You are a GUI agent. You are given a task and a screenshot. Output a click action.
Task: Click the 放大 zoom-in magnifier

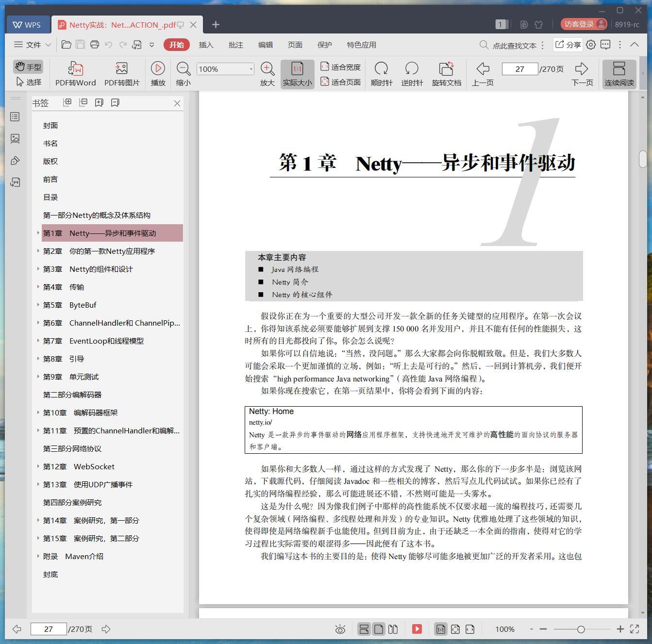tap(267, 68)
